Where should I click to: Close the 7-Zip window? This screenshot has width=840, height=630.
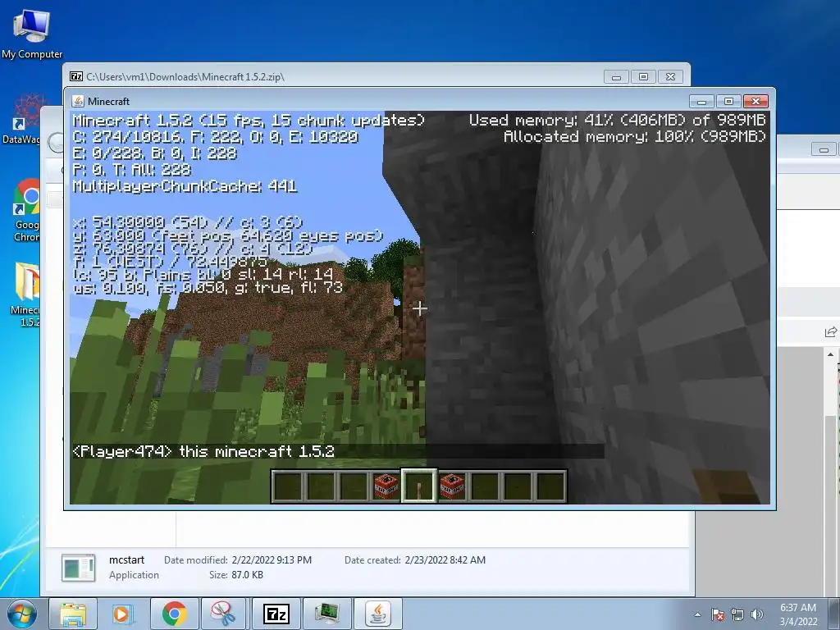point(670,77)
